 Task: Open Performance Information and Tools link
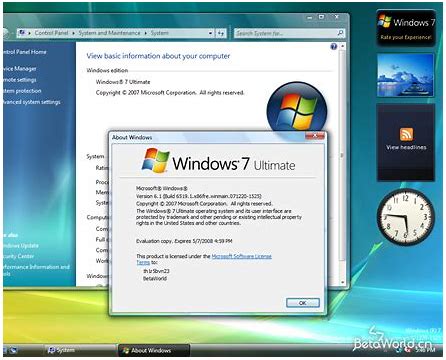pyautogui.click(x=36, y=270)
